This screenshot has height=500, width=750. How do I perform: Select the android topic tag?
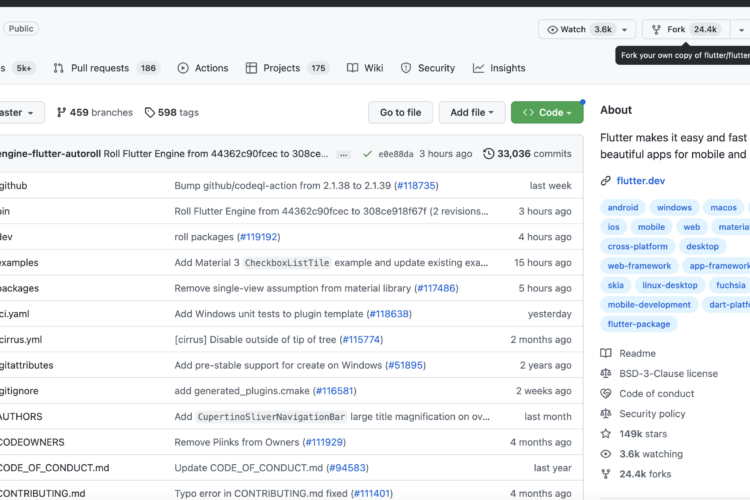(623, 208)
